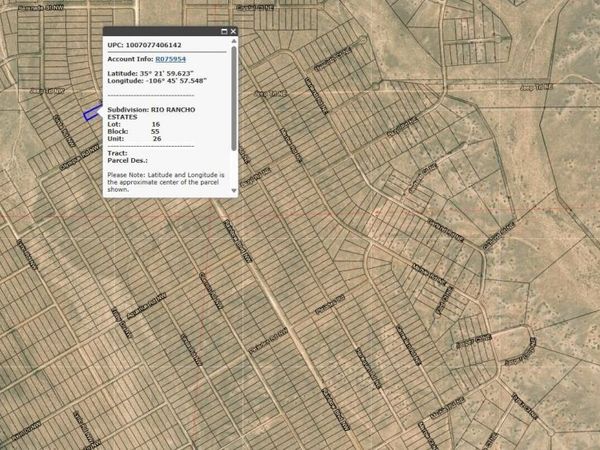Screen dimensions: 600x450
Task: Click the Parcel Des. field label
Action: (127, 159)
